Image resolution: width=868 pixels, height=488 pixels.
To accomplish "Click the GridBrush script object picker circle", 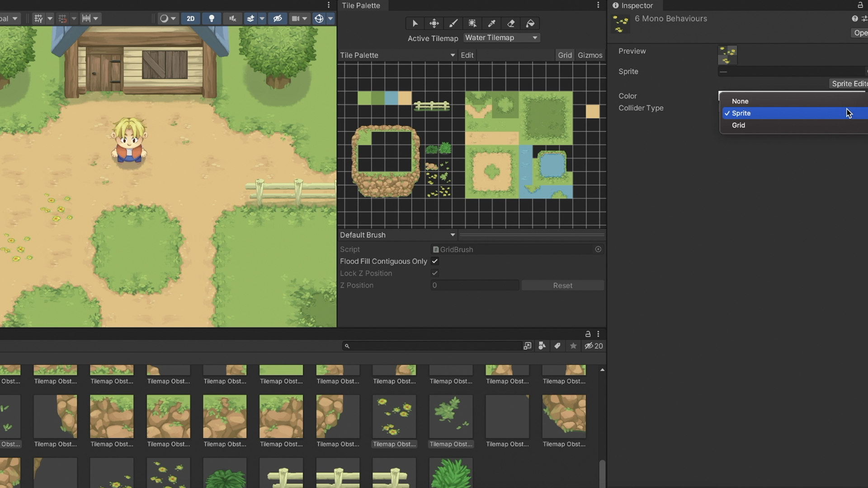I will [598, 249].
